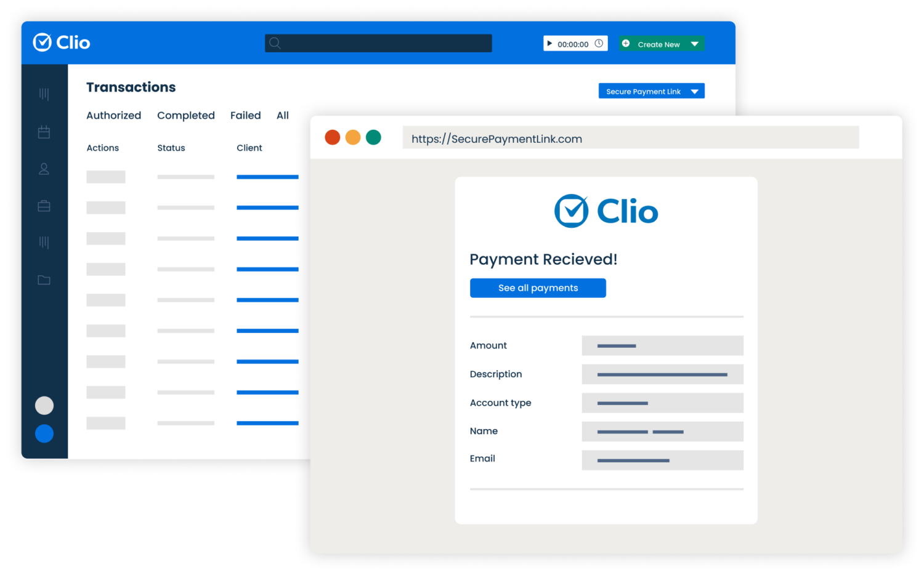Expand the Create New dropdown
The height and width of the screenshot is (575, 924).
coord(659,44)
